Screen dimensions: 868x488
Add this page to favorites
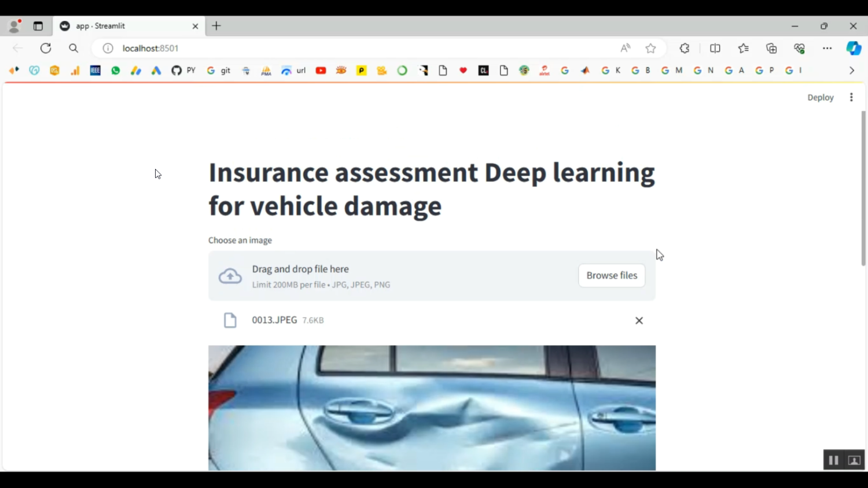(x=650, y=48)
